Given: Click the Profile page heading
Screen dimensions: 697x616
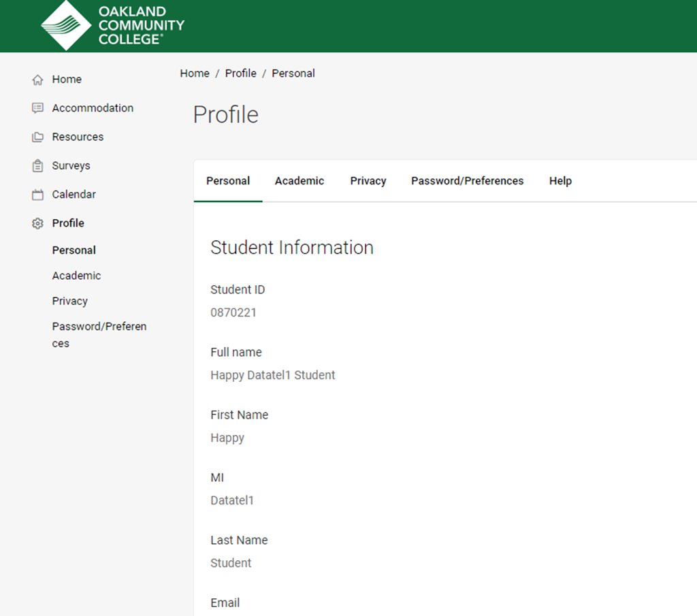Looking at the screenshot, I should click(226, 114).
